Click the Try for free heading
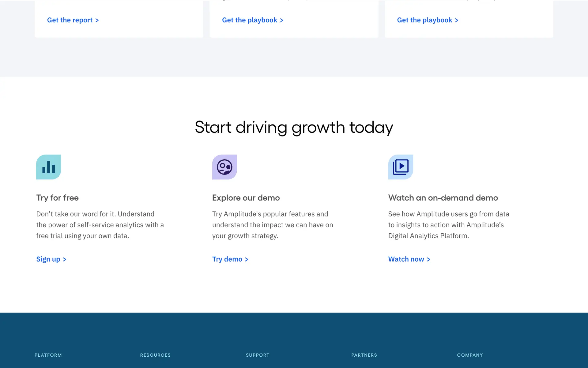588x368 pixels. point(57,198)
